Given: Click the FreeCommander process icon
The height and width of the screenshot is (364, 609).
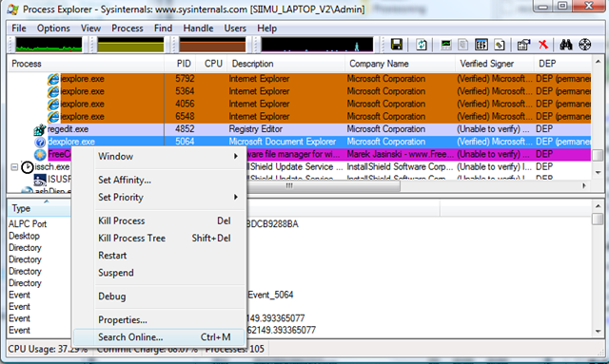Looking at the screenshot, I should click(x=40, y=155).
